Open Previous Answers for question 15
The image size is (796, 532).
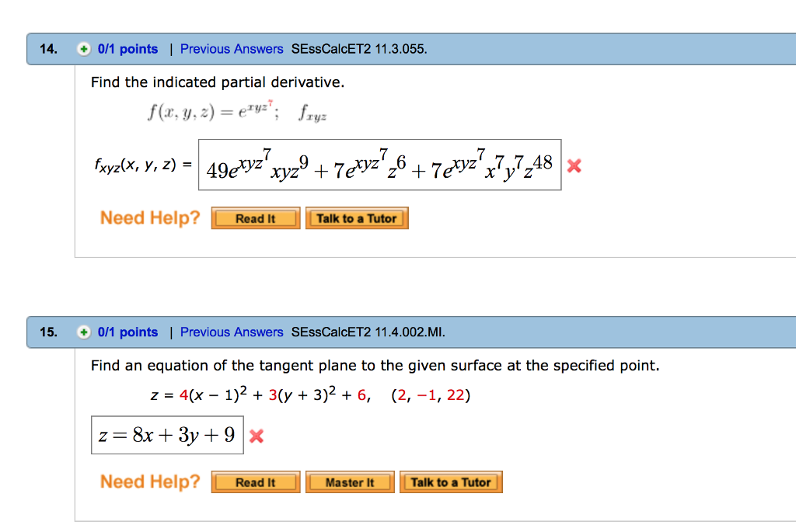pyautogui.click(x=231, y=332)
